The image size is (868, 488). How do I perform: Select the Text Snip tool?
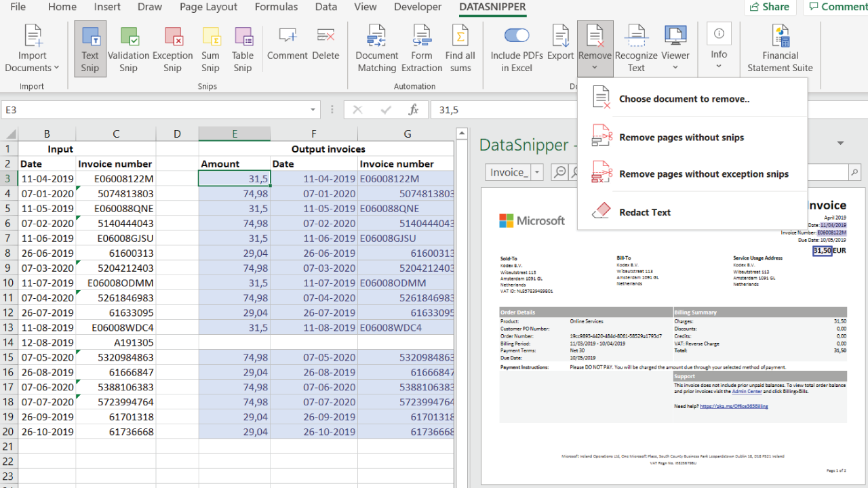[x=90, y=47]
